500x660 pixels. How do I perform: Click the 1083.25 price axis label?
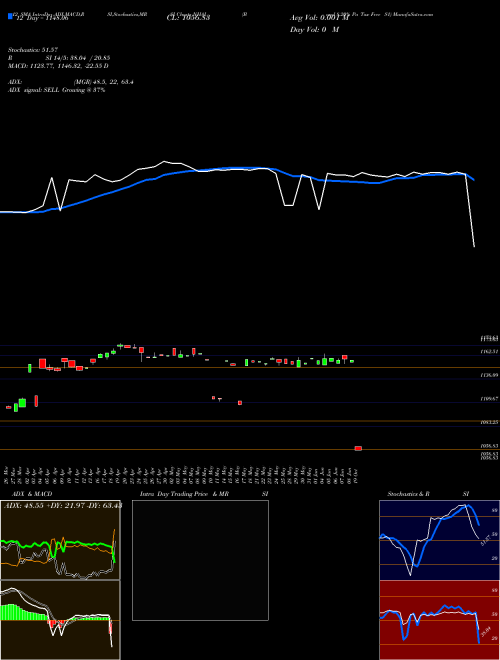(489, 422)
